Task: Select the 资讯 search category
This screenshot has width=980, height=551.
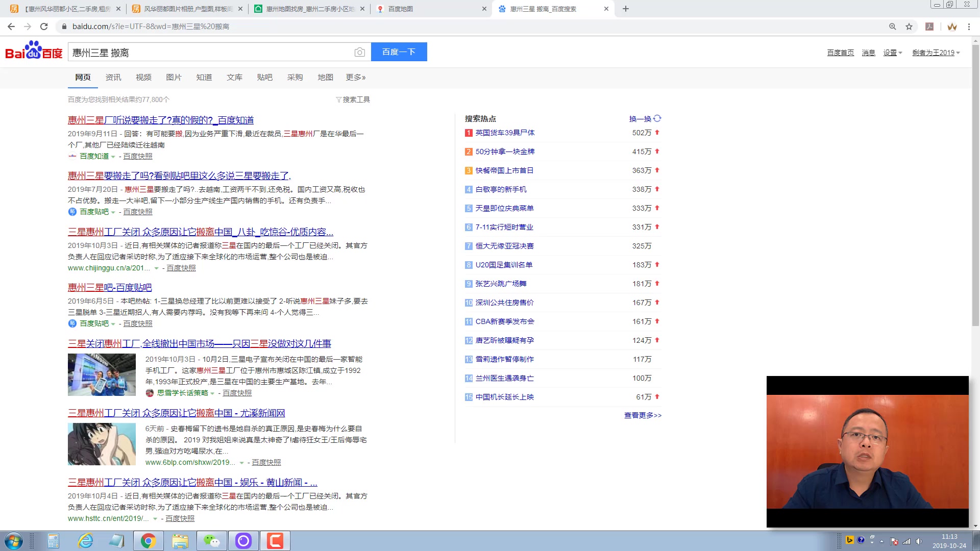Action: click(113, 77)
